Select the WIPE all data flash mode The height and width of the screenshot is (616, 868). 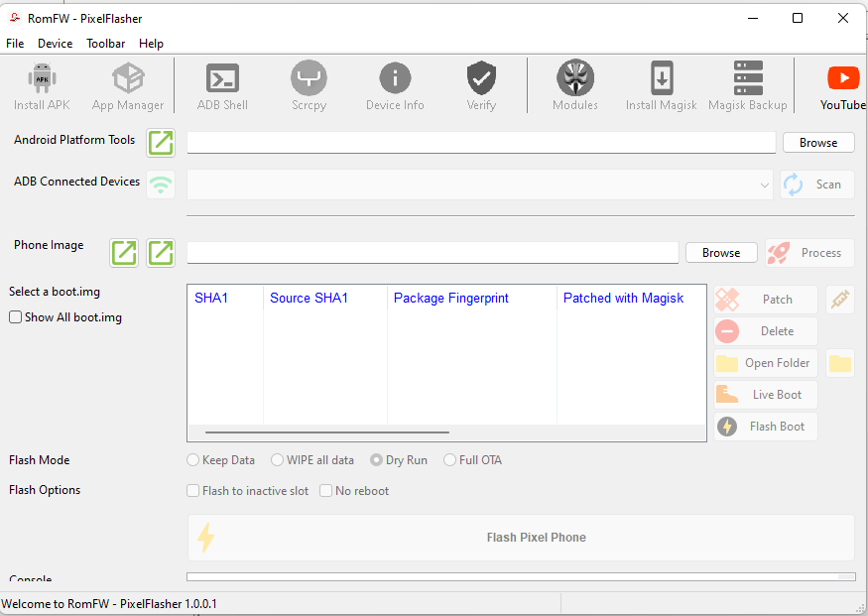click(277, 459)
